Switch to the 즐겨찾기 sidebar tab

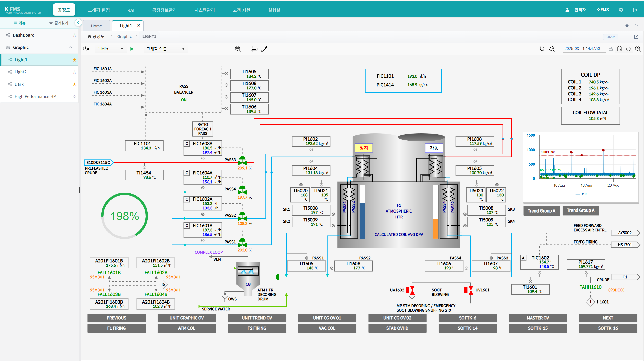[59, 23]
